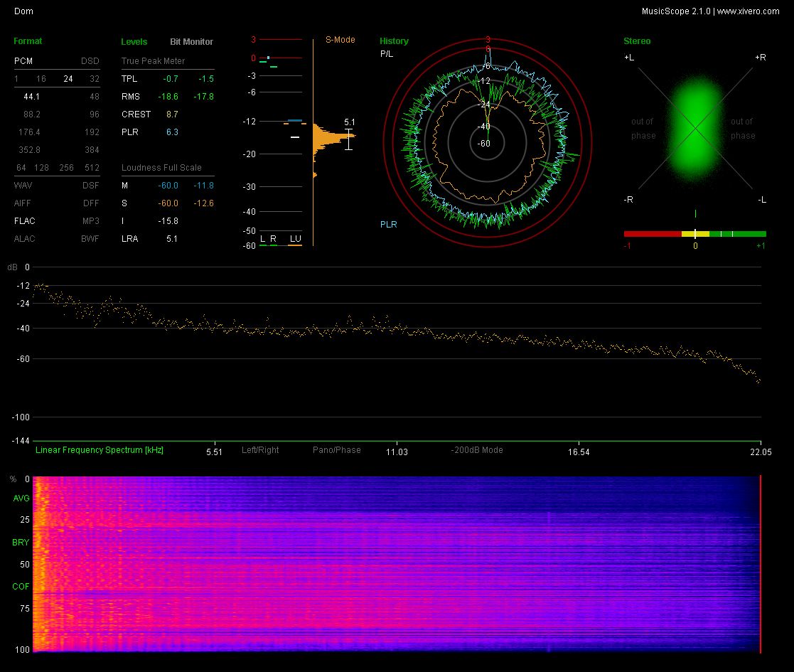Toggle S-Mode on the loudness meter

(x=340, y=40)
